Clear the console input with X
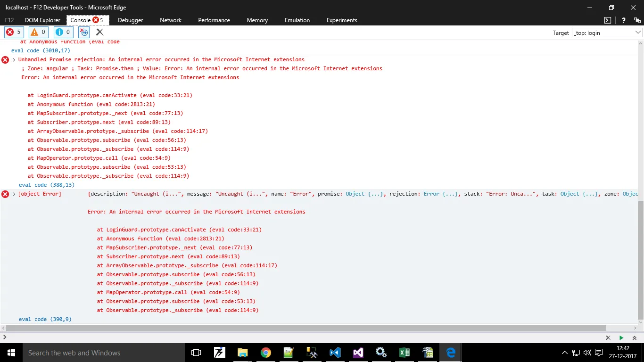The width and height of the screenshot is (644, 362). (608, 338)
